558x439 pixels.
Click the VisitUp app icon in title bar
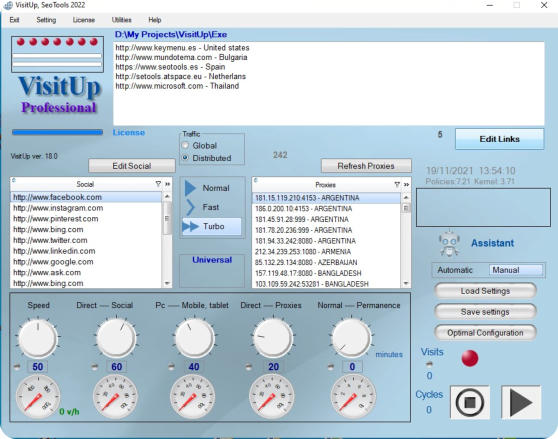tap(7, 5)
